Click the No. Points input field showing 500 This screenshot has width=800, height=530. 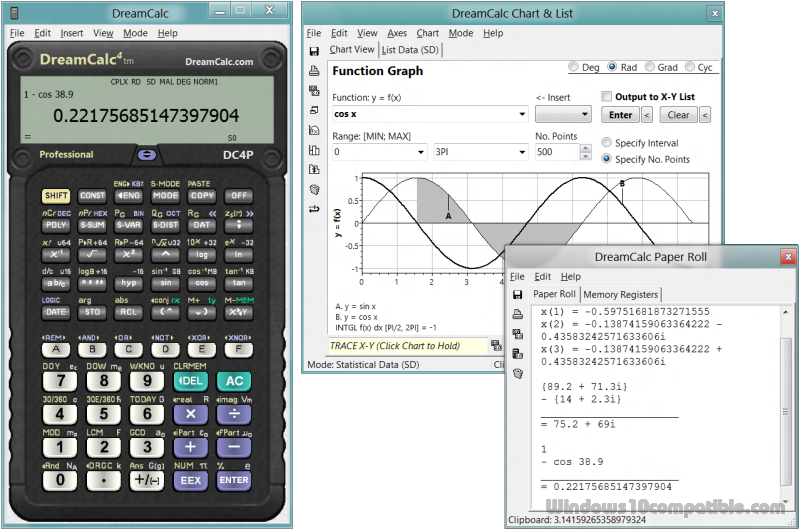point(557,152)
